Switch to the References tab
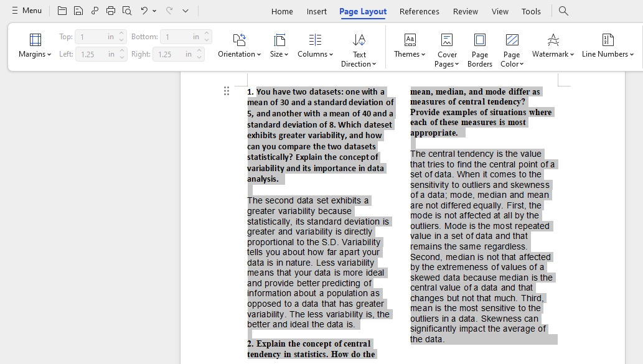Image resolution: width=643 pixels, height=364 pixels. (419, 11)
